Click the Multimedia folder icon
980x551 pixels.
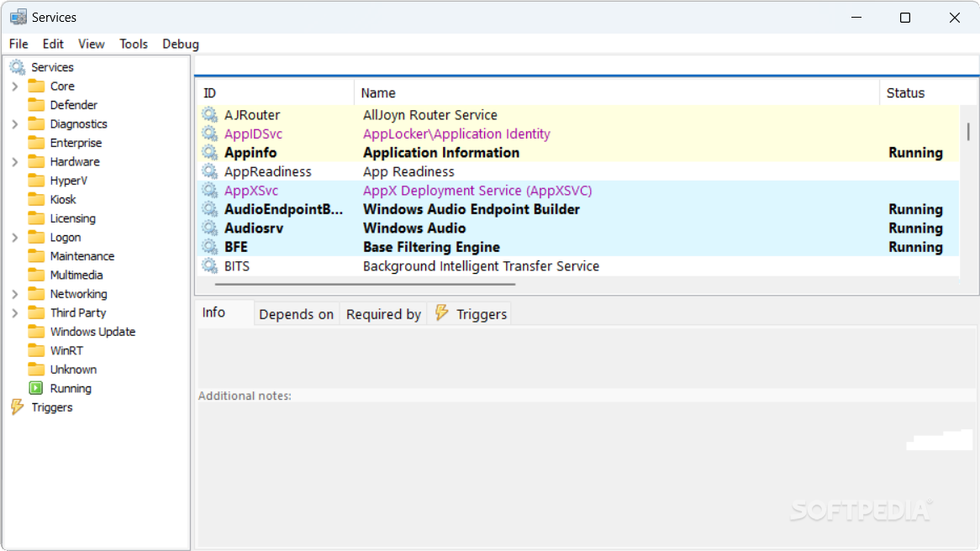click(x=36, y=275)
